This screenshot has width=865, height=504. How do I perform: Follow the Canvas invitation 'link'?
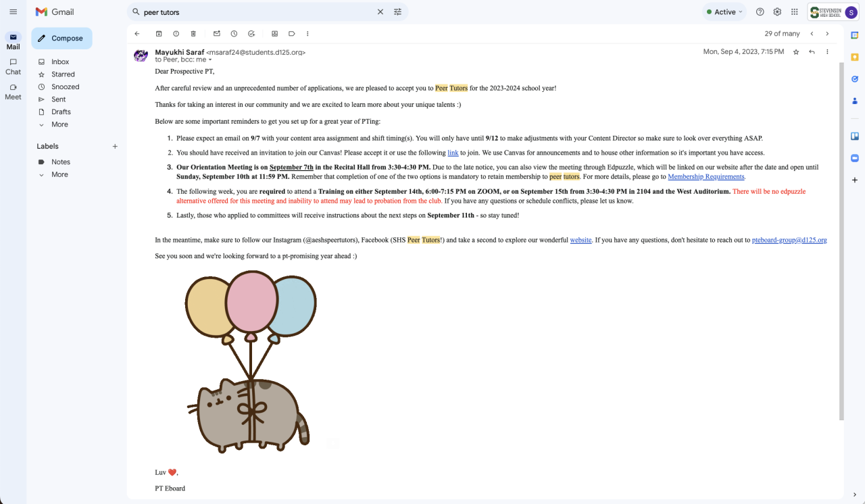(x=453, y=153)
